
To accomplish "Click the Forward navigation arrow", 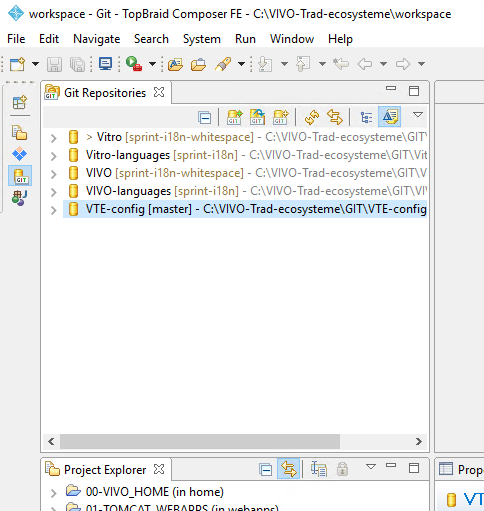I will 403,64.
